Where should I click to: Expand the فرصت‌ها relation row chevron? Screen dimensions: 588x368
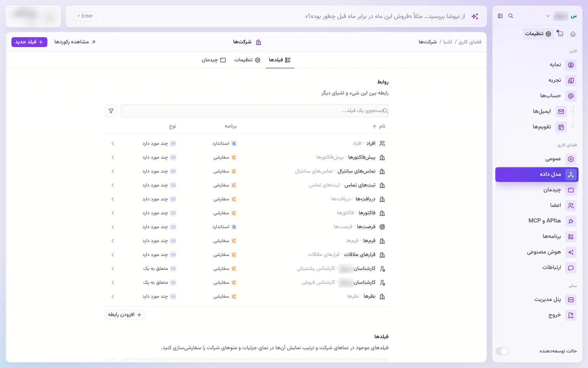[113, 227]
